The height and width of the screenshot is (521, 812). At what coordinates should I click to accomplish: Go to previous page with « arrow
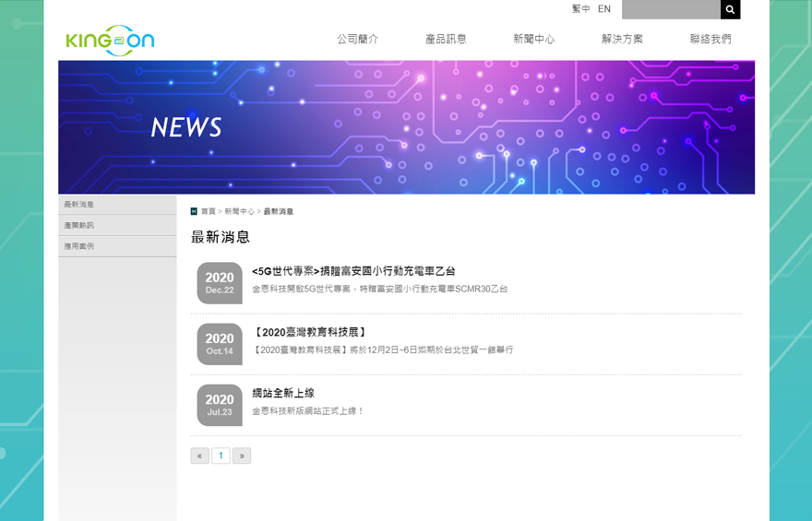[199, 456]
